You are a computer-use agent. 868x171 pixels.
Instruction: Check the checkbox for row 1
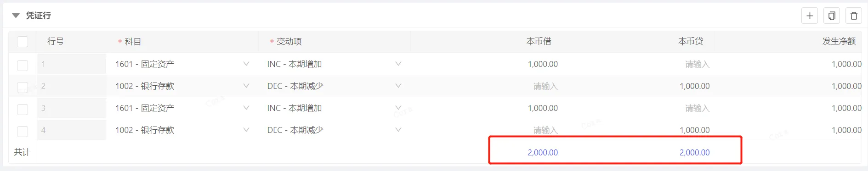tap(23, 65)
